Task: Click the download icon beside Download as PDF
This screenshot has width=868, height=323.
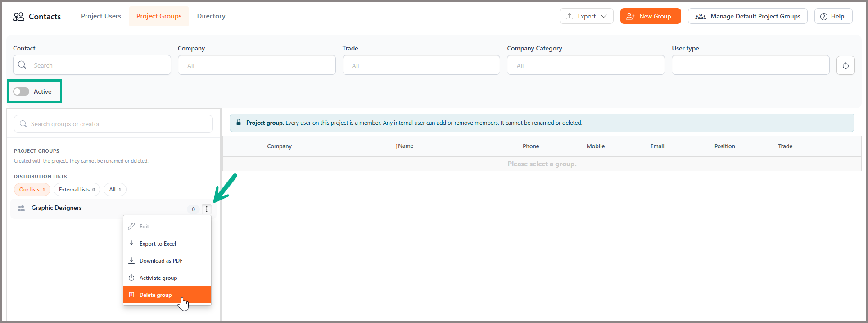Action: click(131, 260)
